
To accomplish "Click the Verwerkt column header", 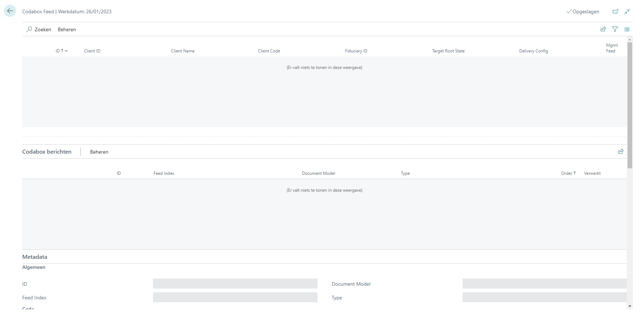I will 592,173.
